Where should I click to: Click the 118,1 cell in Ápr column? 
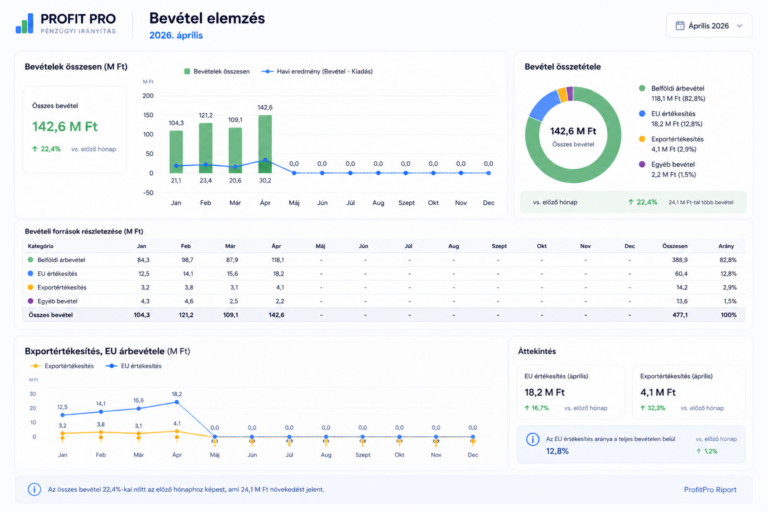[277, 260]
